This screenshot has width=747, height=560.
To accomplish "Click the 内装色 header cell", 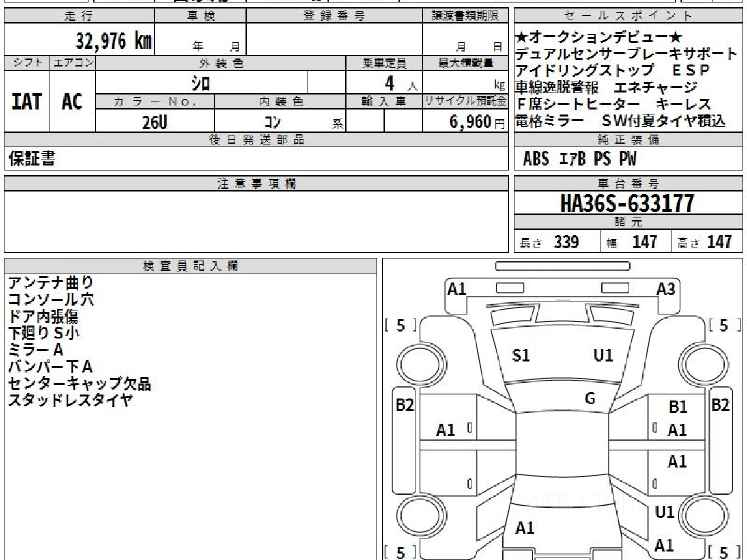I will pos(280,101).
